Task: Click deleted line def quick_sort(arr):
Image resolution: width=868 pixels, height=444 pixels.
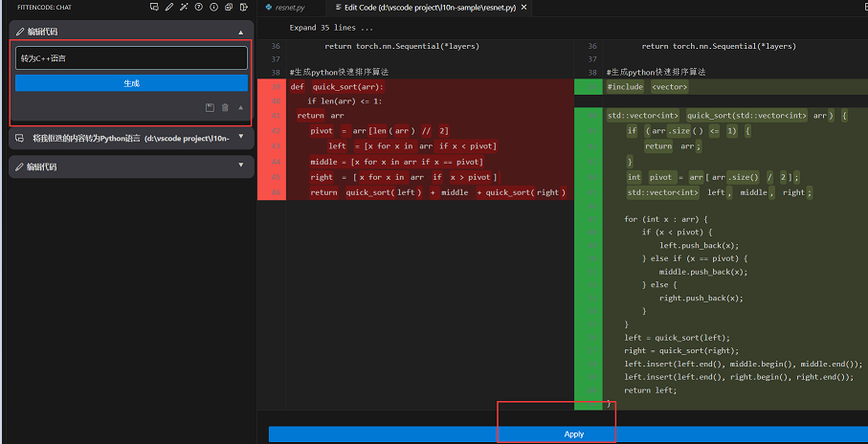Action: coord(337,87)
